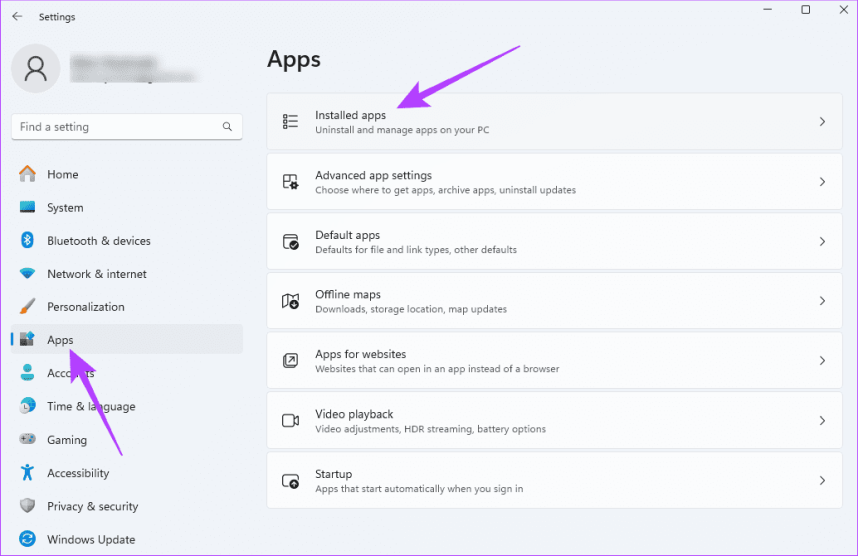Screen dimensions: 858x556
Task: Focus the Find a setting search box
Action: [115, 127]
